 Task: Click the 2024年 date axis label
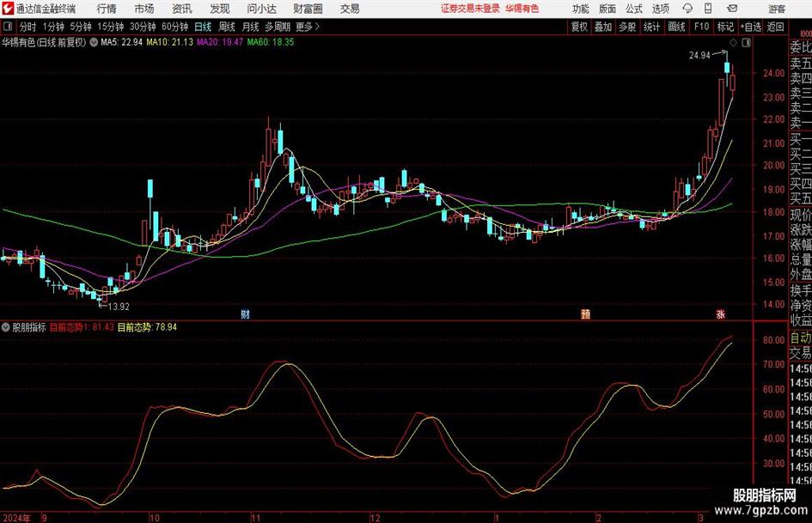coord(16,518)
